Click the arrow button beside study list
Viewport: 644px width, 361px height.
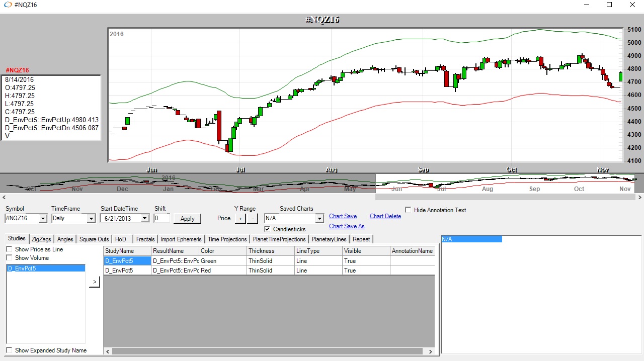pyautogui.click(x=94, y=282)
